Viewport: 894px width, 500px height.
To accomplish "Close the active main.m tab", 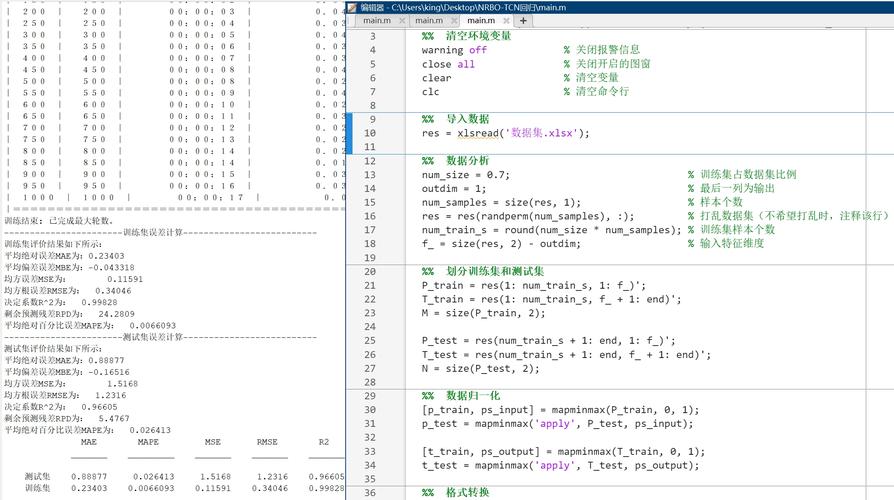I will coord(505,20).
